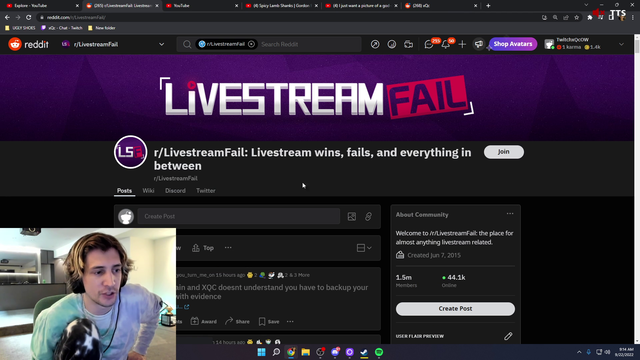Click the Create Post text field

[238, 216]
